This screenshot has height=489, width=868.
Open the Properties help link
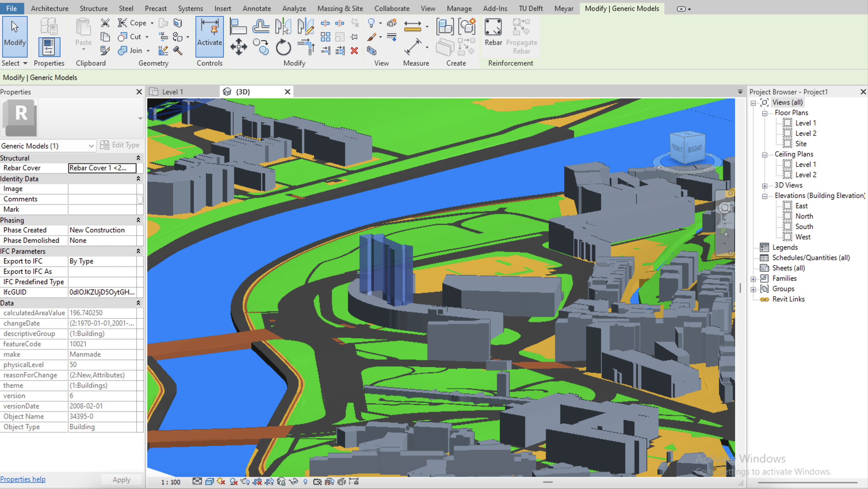22,479
